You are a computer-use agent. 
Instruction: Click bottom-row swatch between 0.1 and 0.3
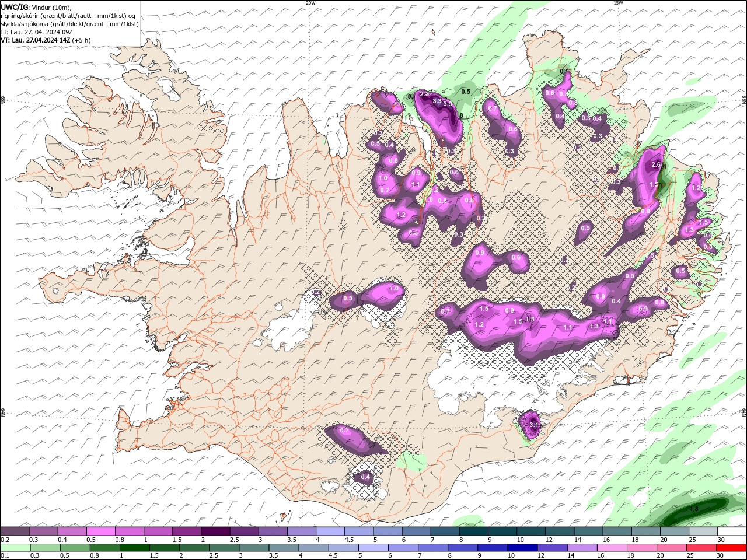[16, 548]
